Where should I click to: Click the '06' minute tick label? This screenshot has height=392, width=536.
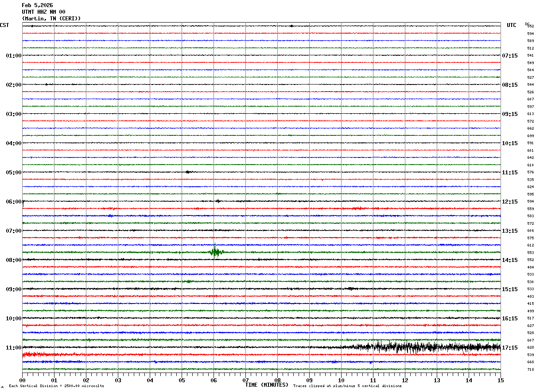coord(214,380)
